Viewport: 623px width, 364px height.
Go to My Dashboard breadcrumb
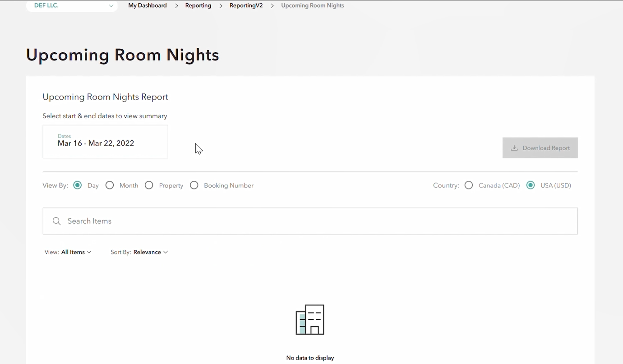pos(148,6)
